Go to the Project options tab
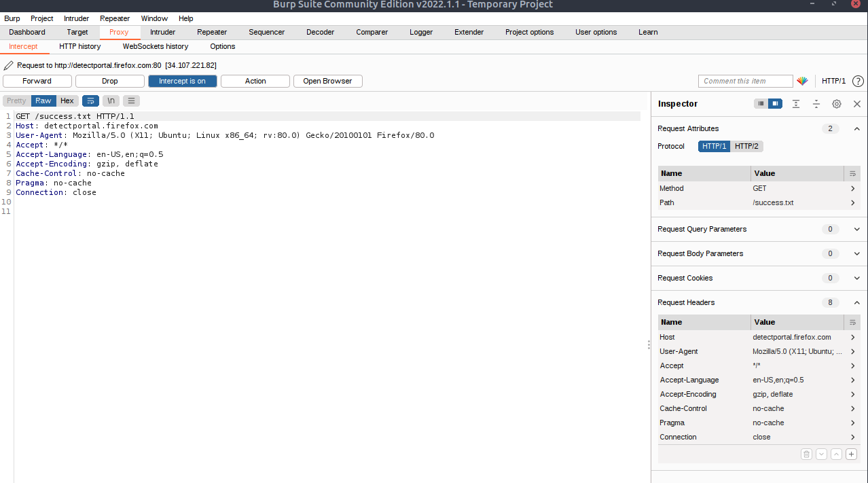This screenshot has height=483, width=868. pyautogui.click(x=529, y=32)
